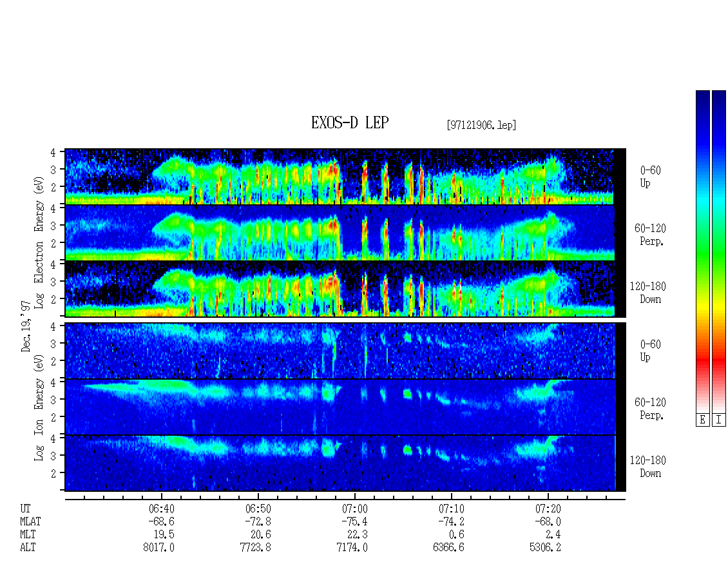The width and height of the screenshot is (728, 564).
Task: Select the [97121906.lep] file name label
Action: 481,125
